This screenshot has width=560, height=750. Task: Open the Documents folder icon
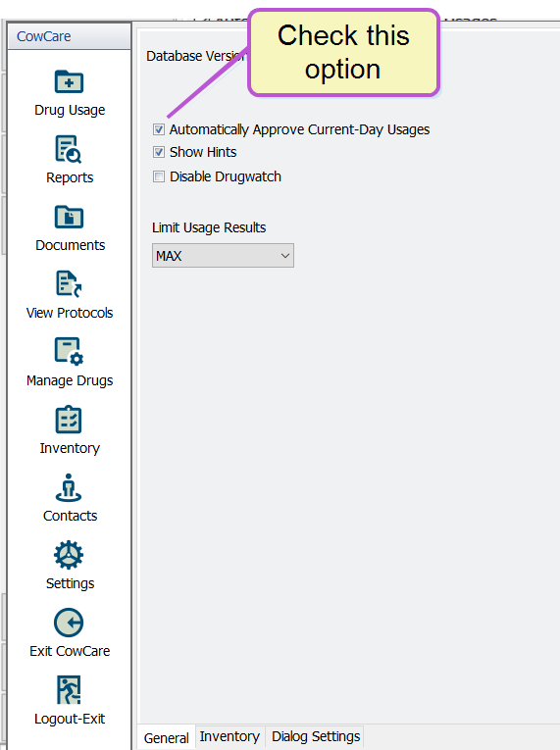pyautogui.click(x=69, y=217)
